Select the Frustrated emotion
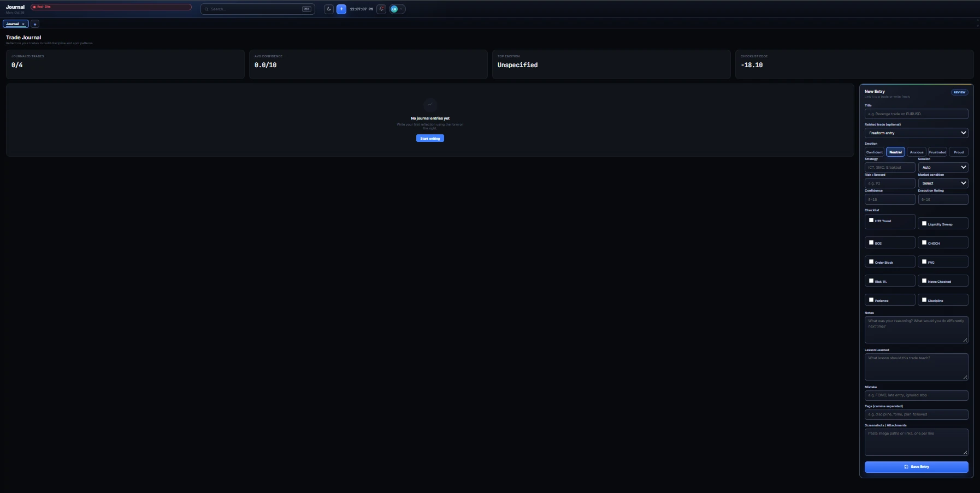980x493 pixels. pyautogui.click(x=937, y=152)
